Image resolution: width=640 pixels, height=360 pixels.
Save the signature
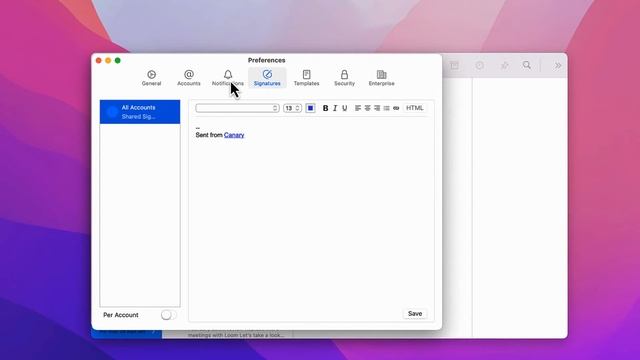coord(415,313)
